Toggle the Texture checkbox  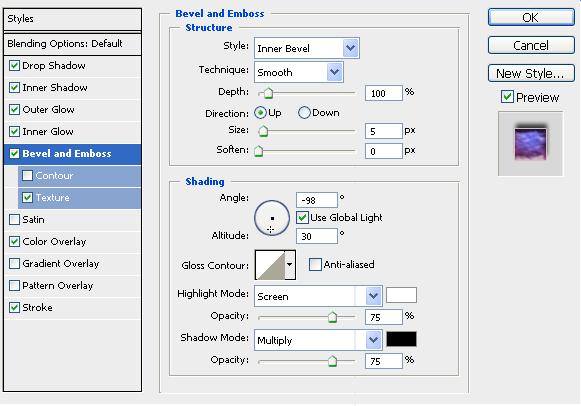pyautogui.click(x=27, y=197)
